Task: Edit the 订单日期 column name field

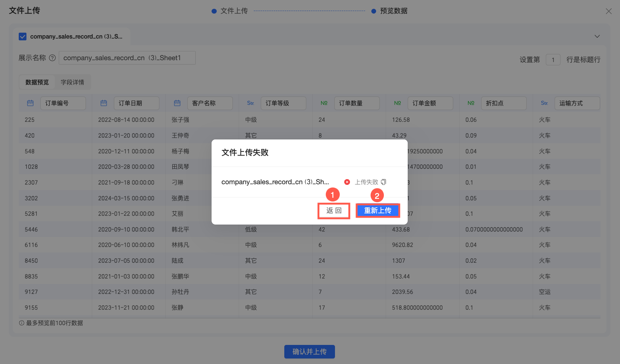Action: click(137, 103)
